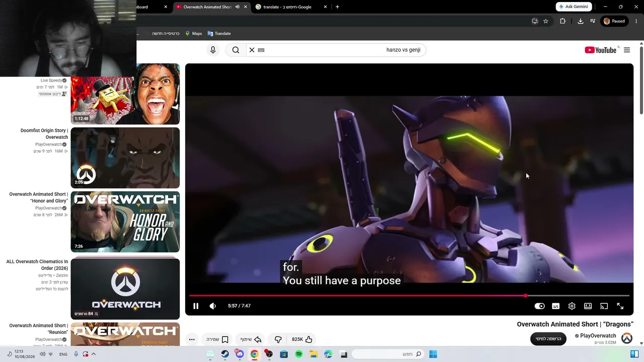The image size is (644, 362).
Task: Toggle subtitles with the captions button
Action: click(555, 306)
